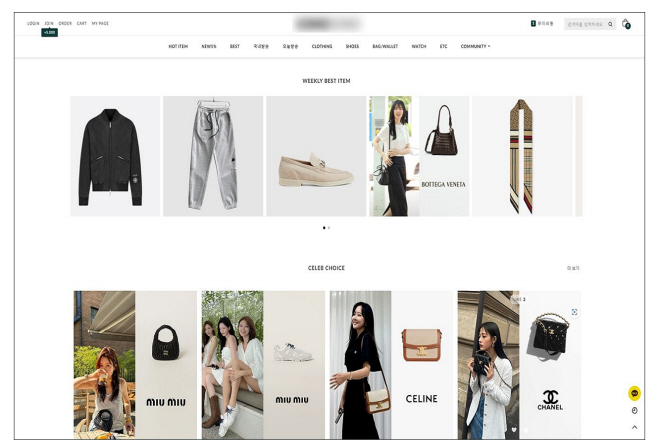Image resolution: width=658 pixels, height=440 pixels.
Task: Switch to second carousel page dot
Action: [329, 228]
